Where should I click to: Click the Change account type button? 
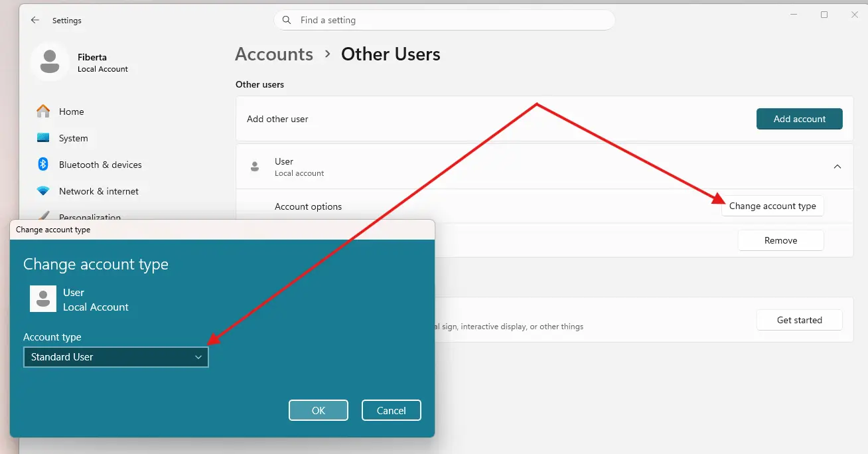tap(772, 206)
